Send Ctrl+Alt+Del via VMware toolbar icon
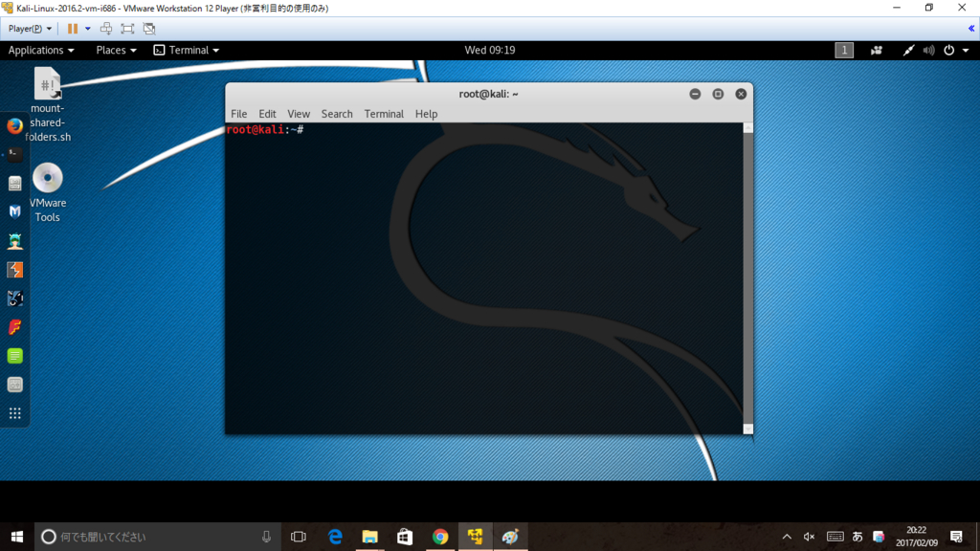980x551 pixels. point(106,28)
